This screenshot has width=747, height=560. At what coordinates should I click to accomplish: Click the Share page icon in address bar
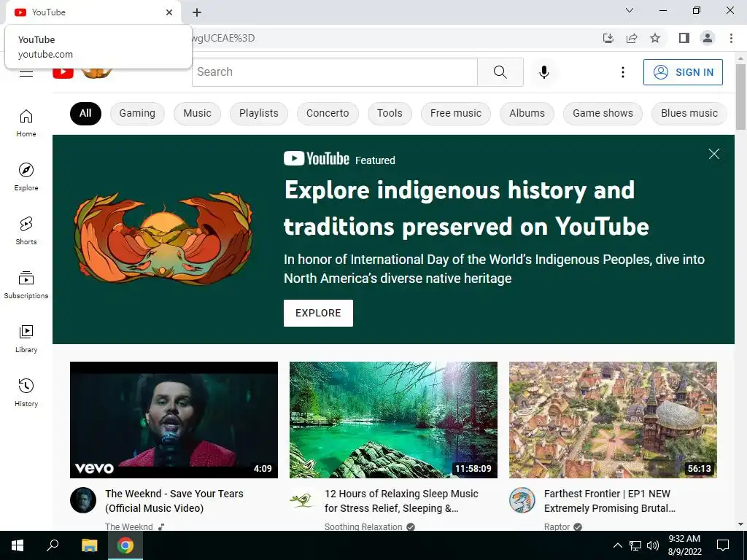[632, 38]
